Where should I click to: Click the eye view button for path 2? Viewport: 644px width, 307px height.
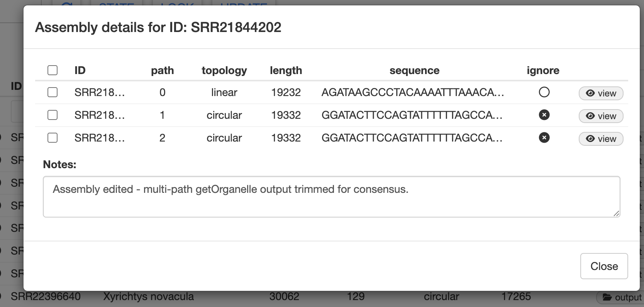601,139
